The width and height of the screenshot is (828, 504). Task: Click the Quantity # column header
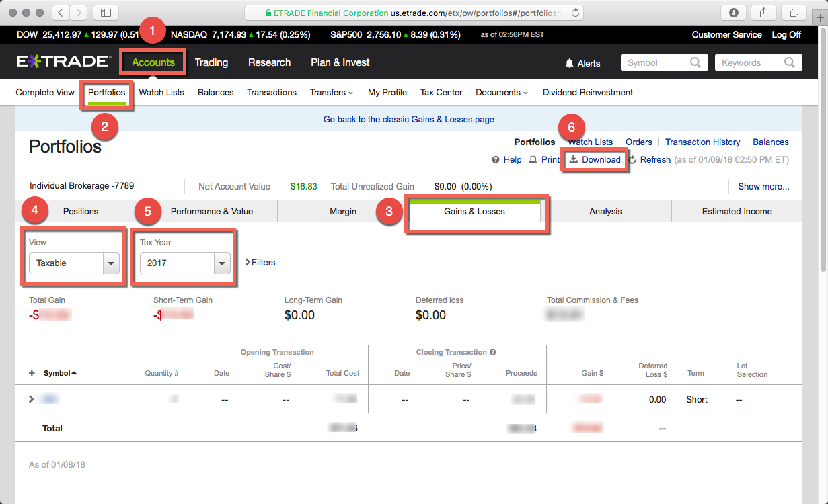click(x=162, y=373)
